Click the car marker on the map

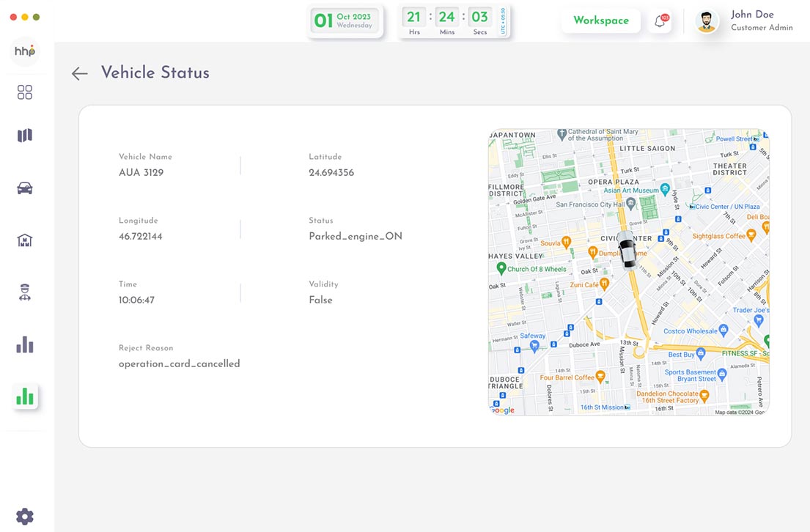[627, 251]
